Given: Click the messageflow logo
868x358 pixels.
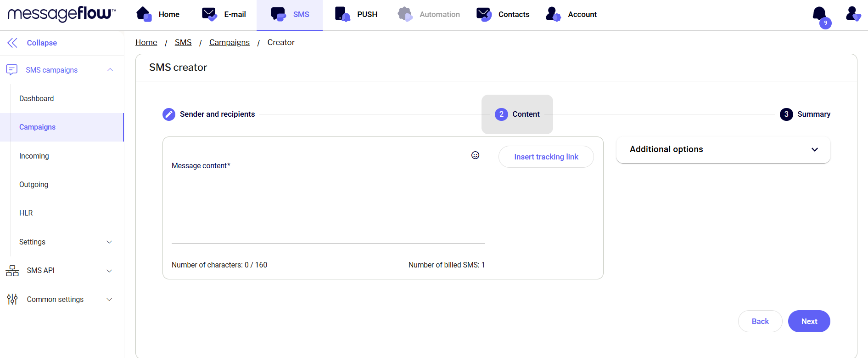Looking at the screenshot, I should click(62, 14).
